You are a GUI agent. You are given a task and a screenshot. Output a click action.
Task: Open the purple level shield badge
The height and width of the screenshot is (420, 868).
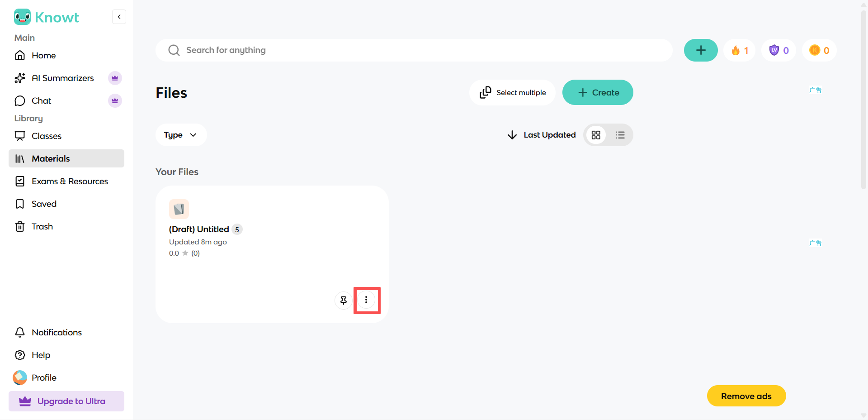point(779,50)
